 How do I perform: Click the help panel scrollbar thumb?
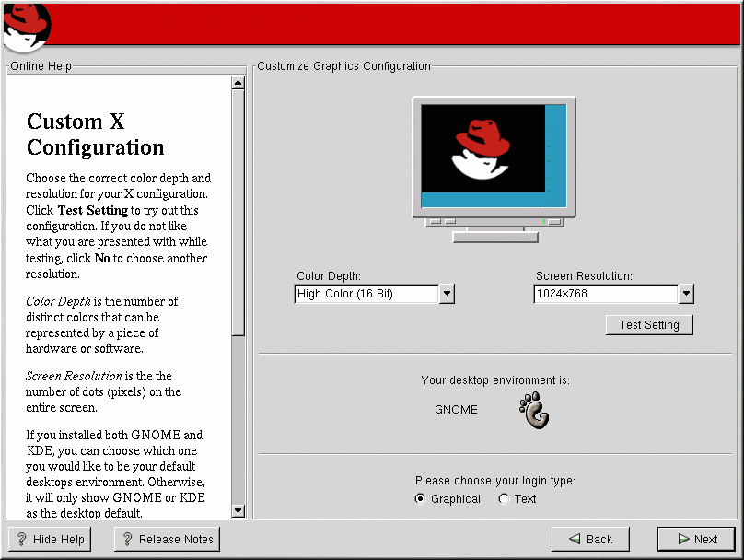tap(238, 212)
